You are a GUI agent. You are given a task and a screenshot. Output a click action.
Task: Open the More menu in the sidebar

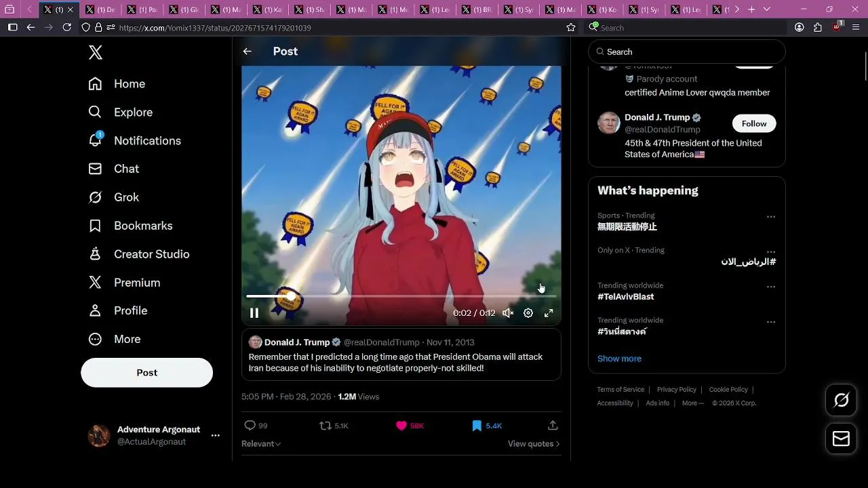(x=114, y=339)
